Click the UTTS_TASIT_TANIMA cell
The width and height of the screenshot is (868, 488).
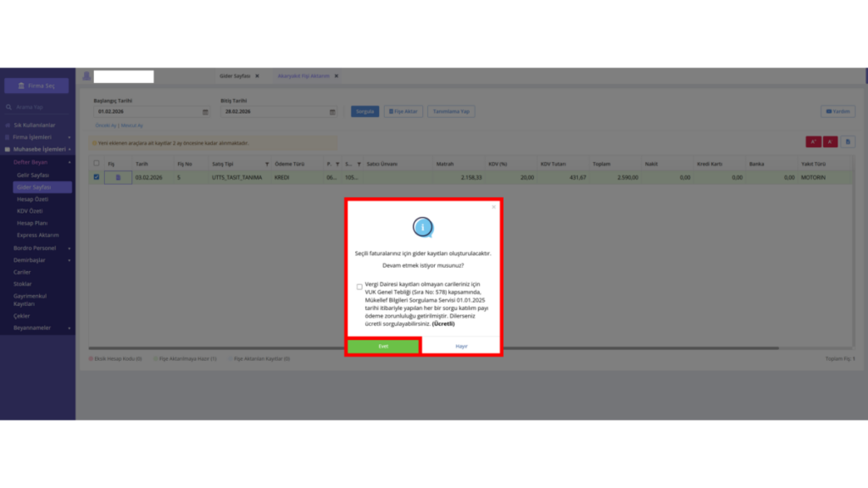[237, 178]
